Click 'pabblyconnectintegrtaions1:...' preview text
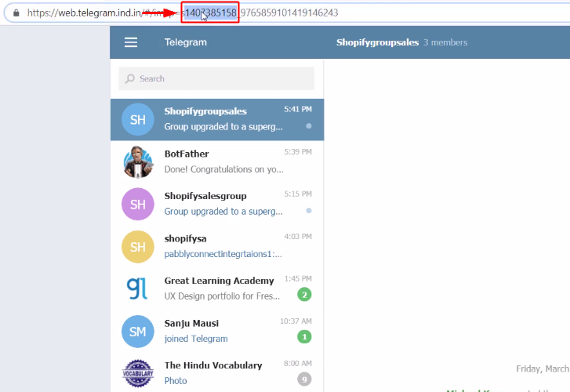This screenshot has width=570, height=392. coord(223,254)
